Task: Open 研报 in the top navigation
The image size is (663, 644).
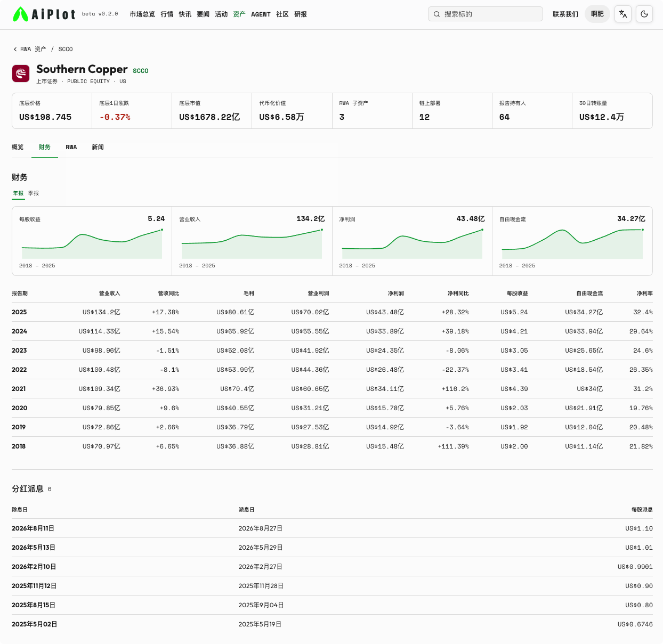Action: pyautogui.click(x=301, y=14)
